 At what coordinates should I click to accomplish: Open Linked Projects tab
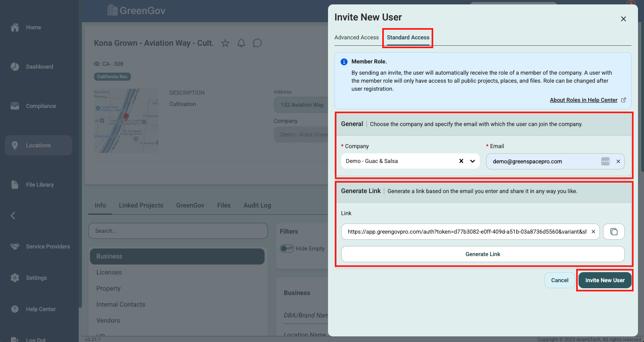[141, 205]
